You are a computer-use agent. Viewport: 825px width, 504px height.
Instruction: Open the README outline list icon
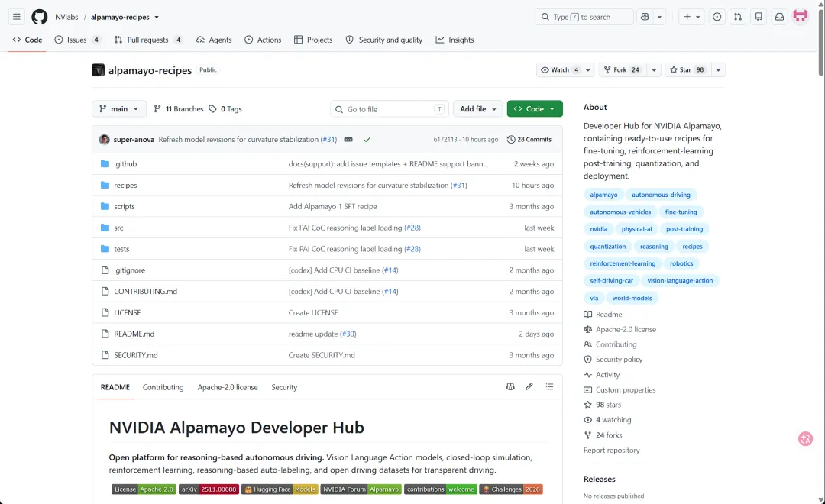[x=549, y=386]
